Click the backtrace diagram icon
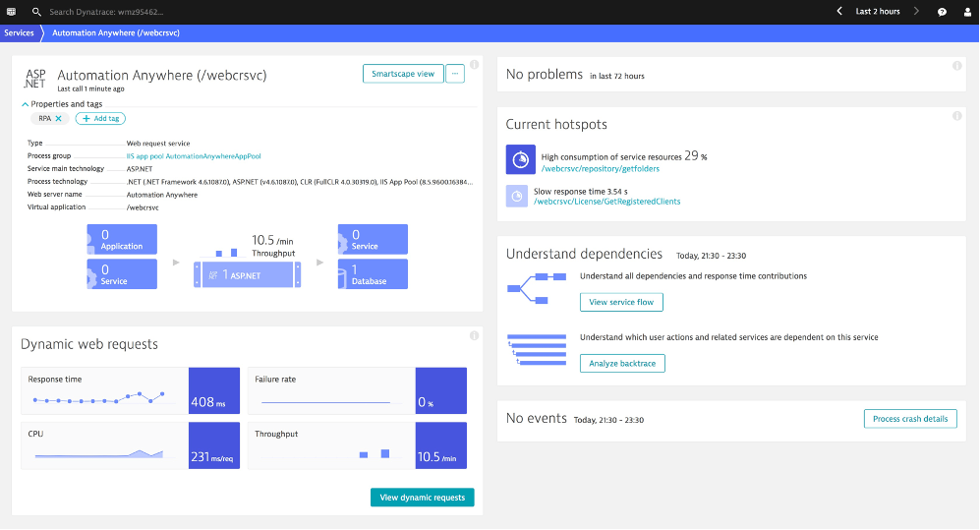The height and width of the screenshot is (530, 980). pos(537,349)
